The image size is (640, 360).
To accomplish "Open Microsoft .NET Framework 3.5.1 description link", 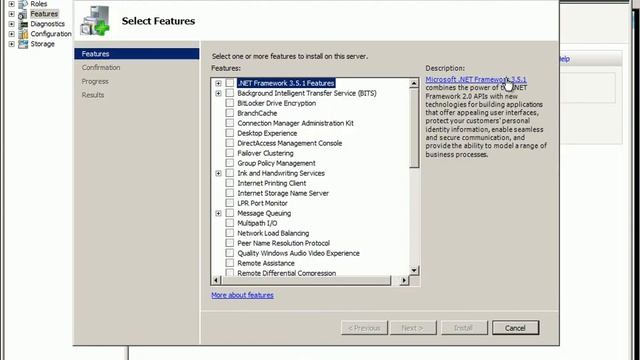I will coord(476,80).
